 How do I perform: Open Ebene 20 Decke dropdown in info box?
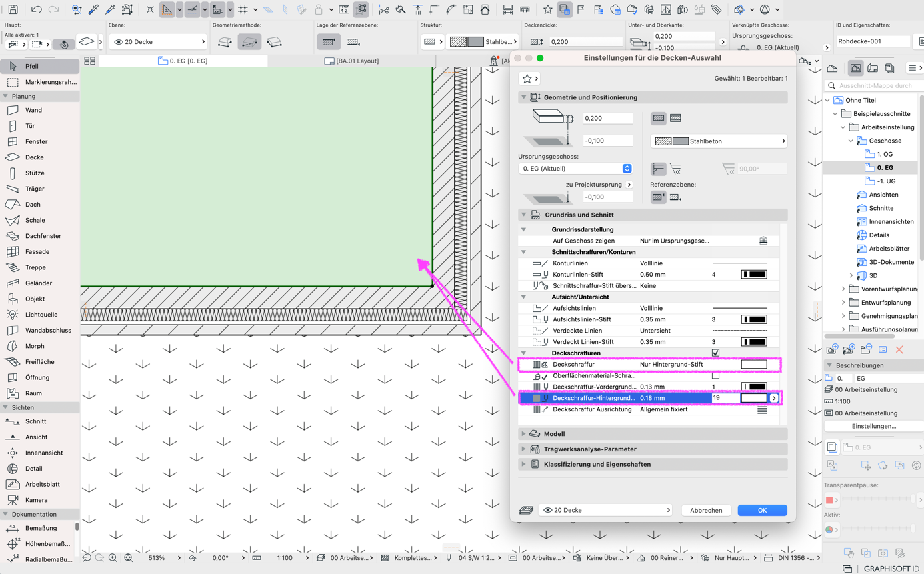click(x=158, y=42)
